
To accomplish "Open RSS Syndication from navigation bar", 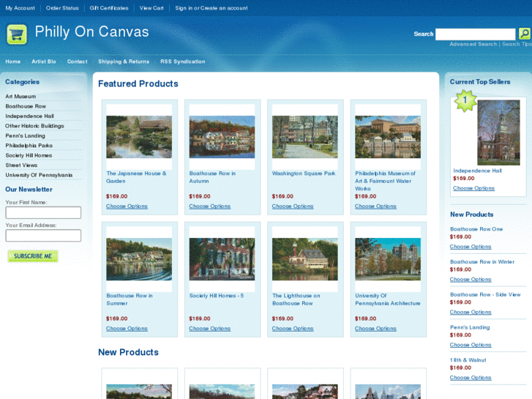I will tap(183, 61).
